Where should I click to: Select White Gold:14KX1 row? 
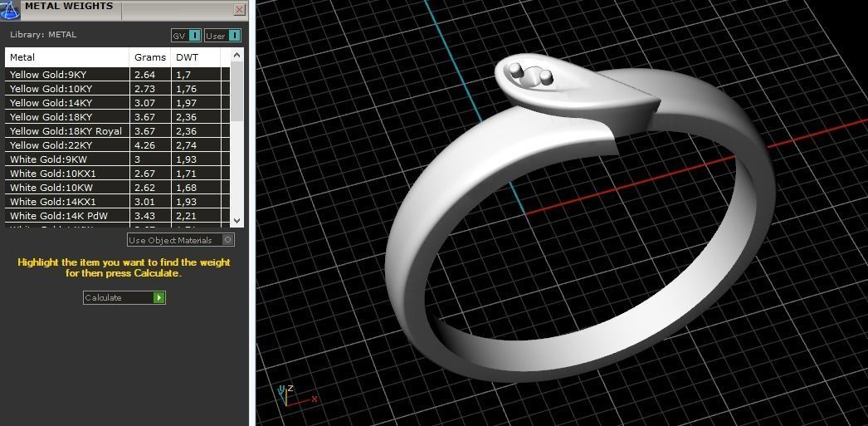(117, 202)
